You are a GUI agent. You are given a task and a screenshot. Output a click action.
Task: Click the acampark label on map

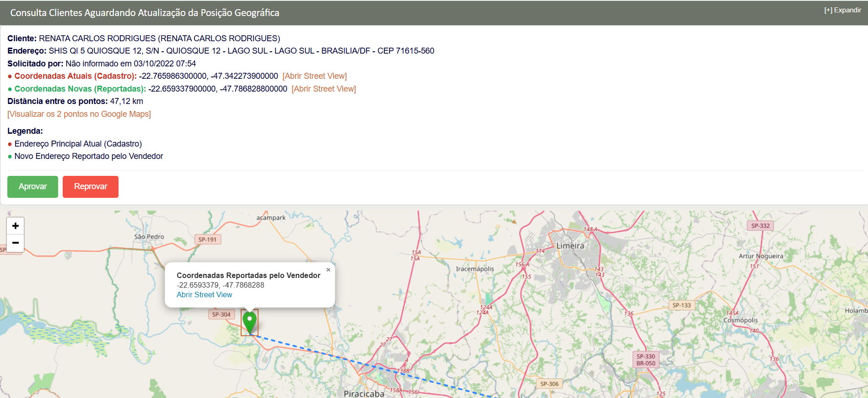[x=271, y=218]
